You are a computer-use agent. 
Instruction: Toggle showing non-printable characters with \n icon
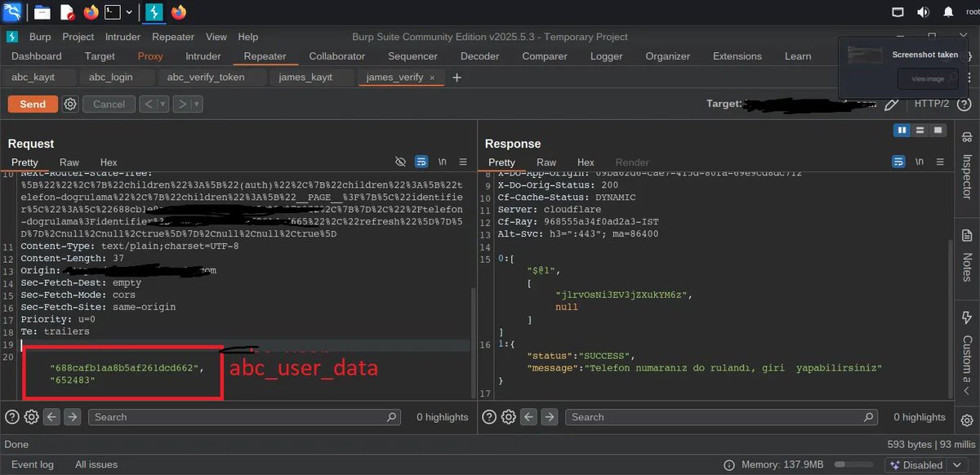[x=441, y=162]
